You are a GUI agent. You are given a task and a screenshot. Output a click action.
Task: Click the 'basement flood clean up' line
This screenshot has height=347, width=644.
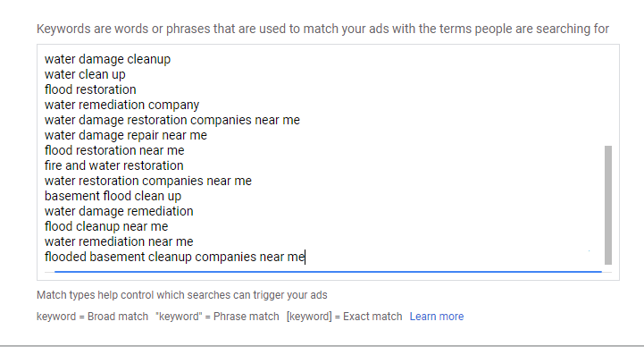(x=113, y=196)
